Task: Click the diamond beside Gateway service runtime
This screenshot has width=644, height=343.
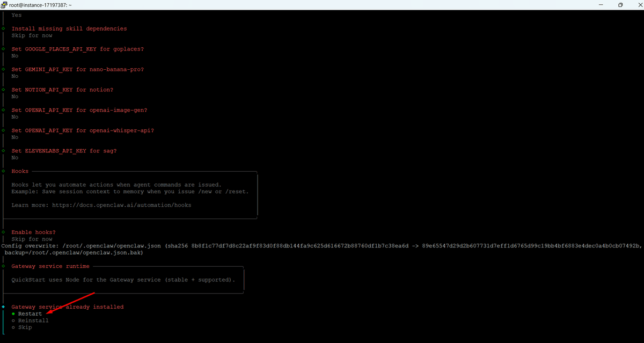Action: (3, 266)
